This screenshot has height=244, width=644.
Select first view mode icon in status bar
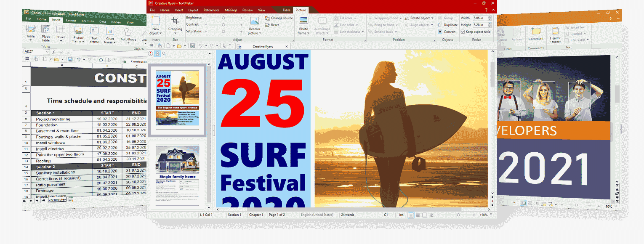410,215
